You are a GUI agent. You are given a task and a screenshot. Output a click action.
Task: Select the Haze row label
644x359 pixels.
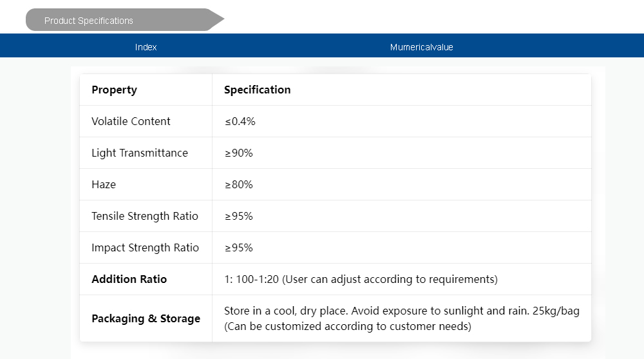point(104,184)
